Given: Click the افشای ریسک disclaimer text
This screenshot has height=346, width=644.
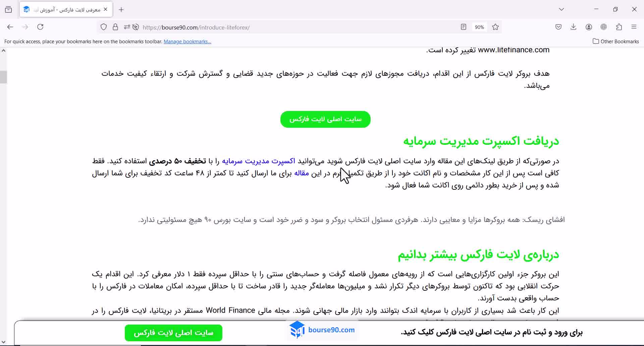Looking at the screenshot, I should click(352, 220).
